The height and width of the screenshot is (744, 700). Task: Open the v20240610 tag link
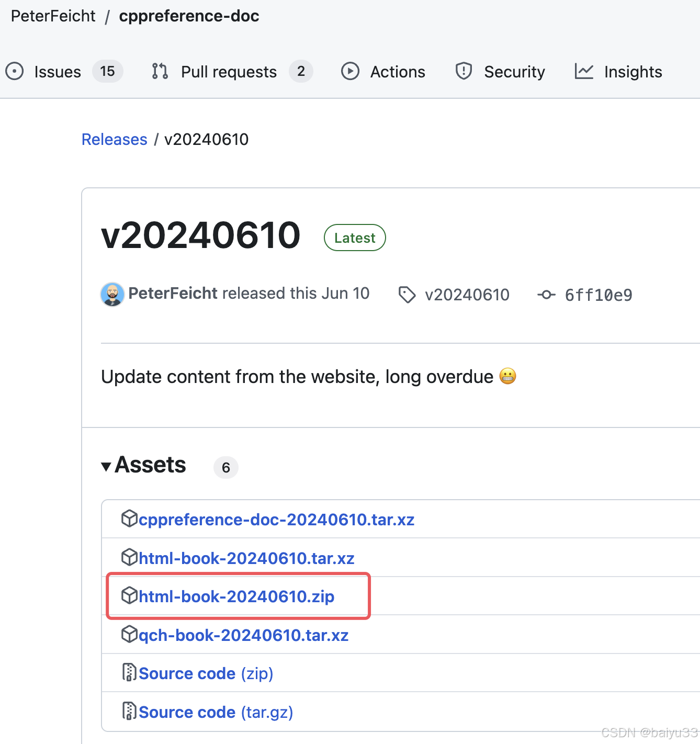pyautogui.click(x=467, y=295)
